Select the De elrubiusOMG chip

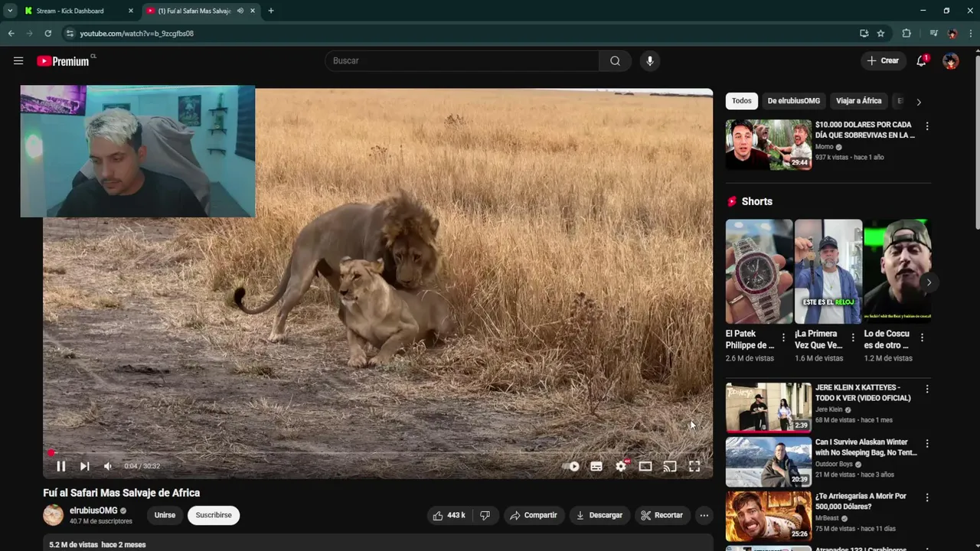click(793, 101)
